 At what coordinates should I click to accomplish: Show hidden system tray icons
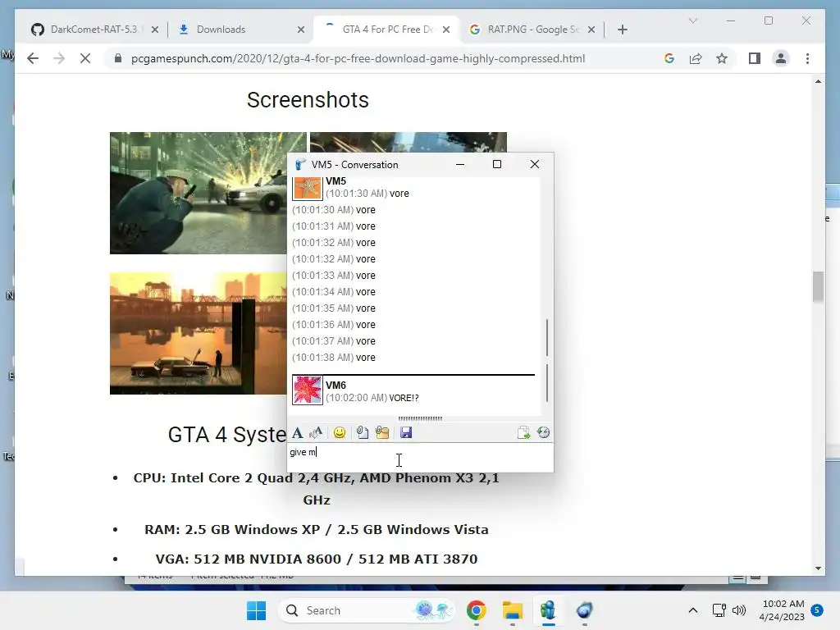pos(692,610)
